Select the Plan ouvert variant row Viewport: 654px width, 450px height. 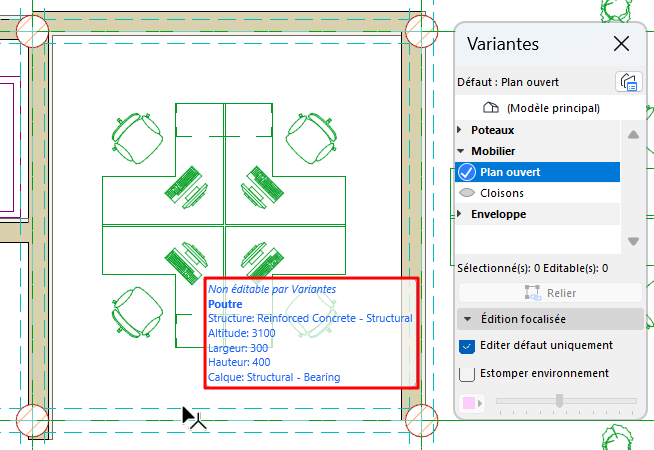pyautogui.click(x=537, y=172)
